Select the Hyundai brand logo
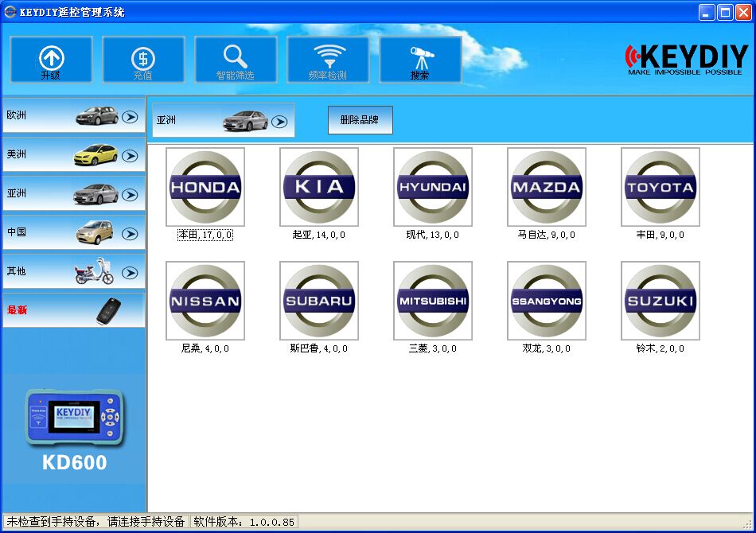756x533 pixels. pyautogui.click(x=433, y=187)
